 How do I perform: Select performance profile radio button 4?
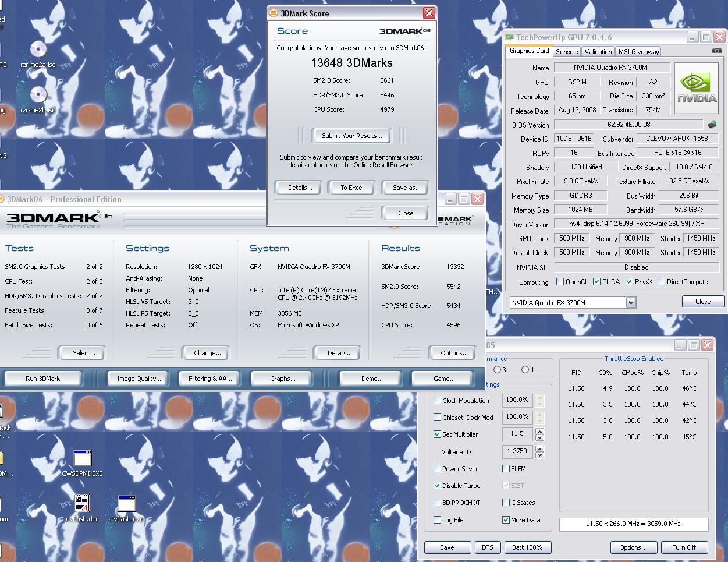(525, 370)
